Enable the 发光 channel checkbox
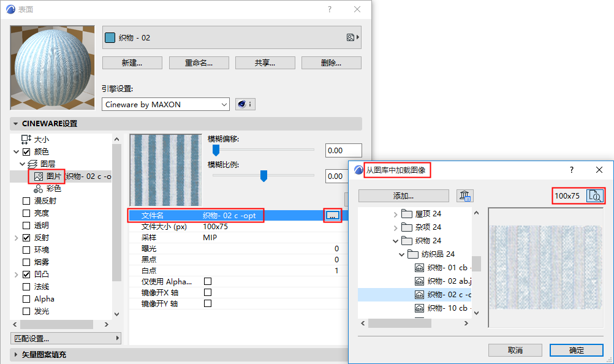The width and height of the screenshot is (614, 364). click(x=26, y=311)
